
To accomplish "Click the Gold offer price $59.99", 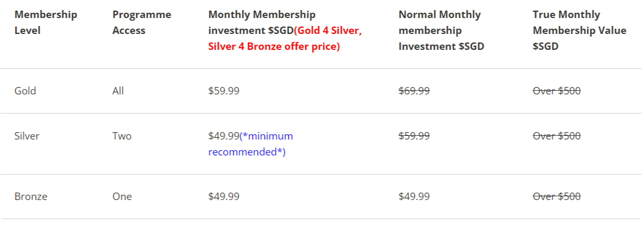I will [224, 91].
